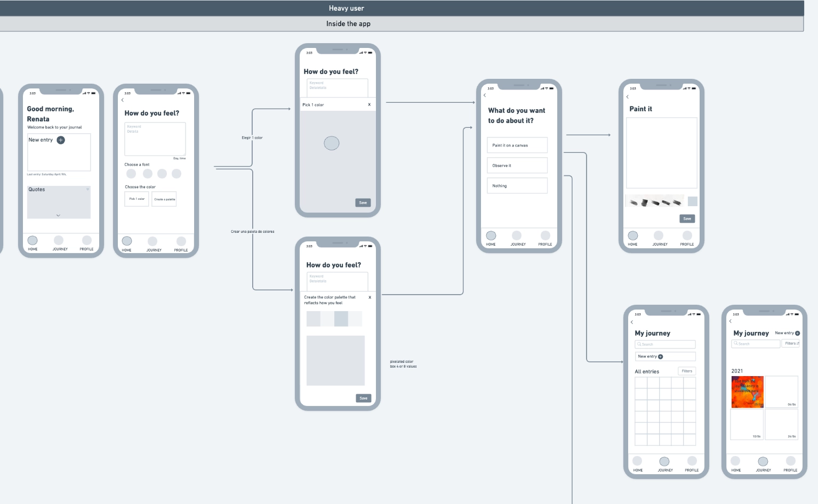This screenshot has width=818, height=504.
Task: Click New entry plus on All entries journey screen
Action: click(x=660, y=356)
